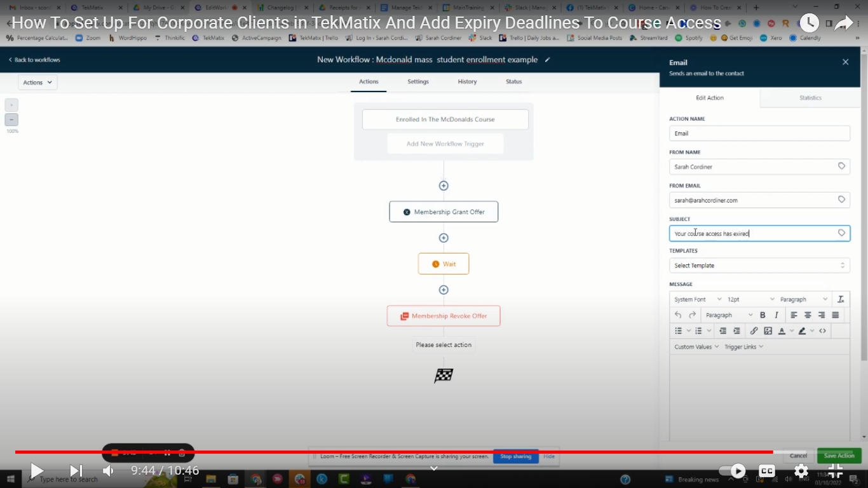Open bullet list style arrow
868x488 pixels.
[x=688, y=331]
